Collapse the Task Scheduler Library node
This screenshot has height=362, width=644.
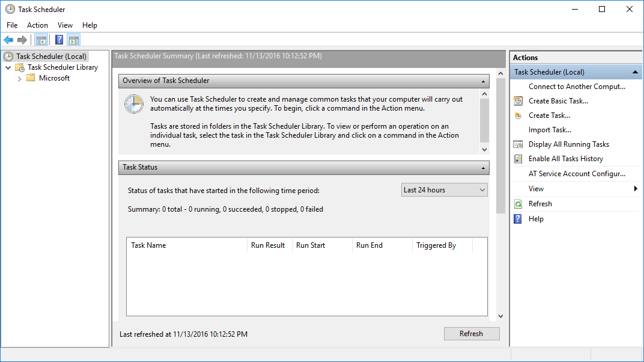coord(8,67)
